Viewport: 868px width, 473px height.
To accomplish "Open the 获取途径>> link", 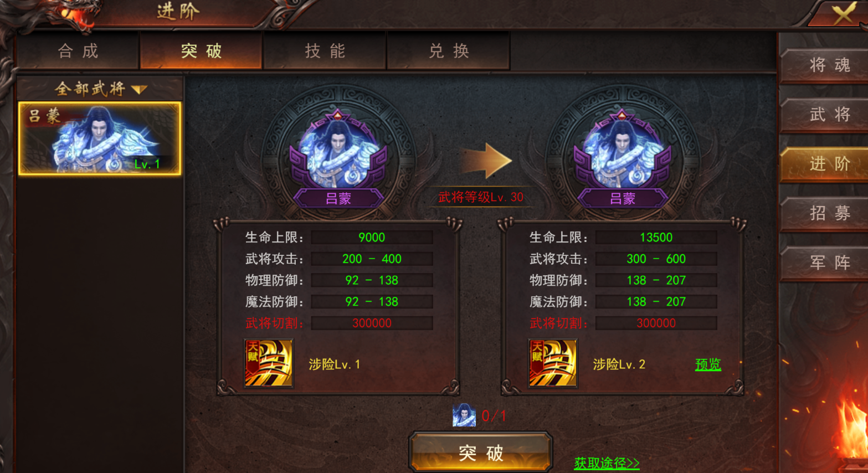I will (607, 463).
